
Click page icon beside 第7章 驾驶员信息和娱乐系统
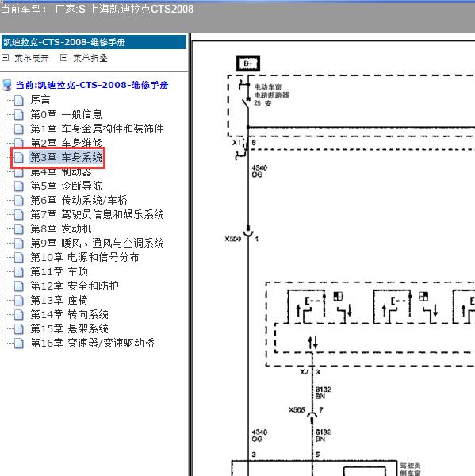[19, 214]
